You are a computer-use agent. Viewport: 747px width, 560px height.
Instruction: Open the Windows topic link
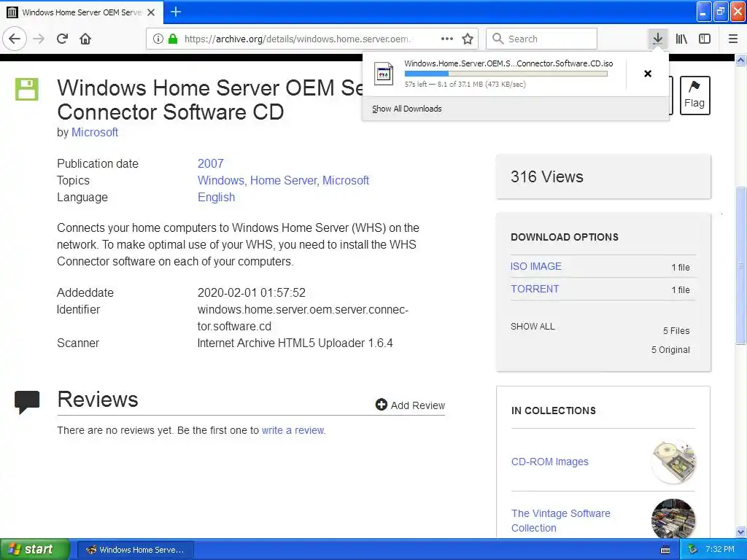(220, 181)
